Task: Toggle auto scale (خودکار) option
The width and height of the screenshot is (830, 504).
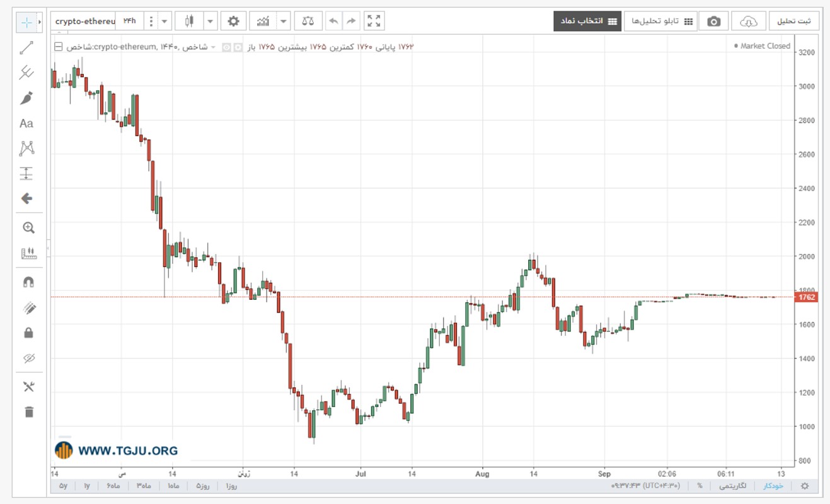Action: pyautogui.click(x=773, y=486)
